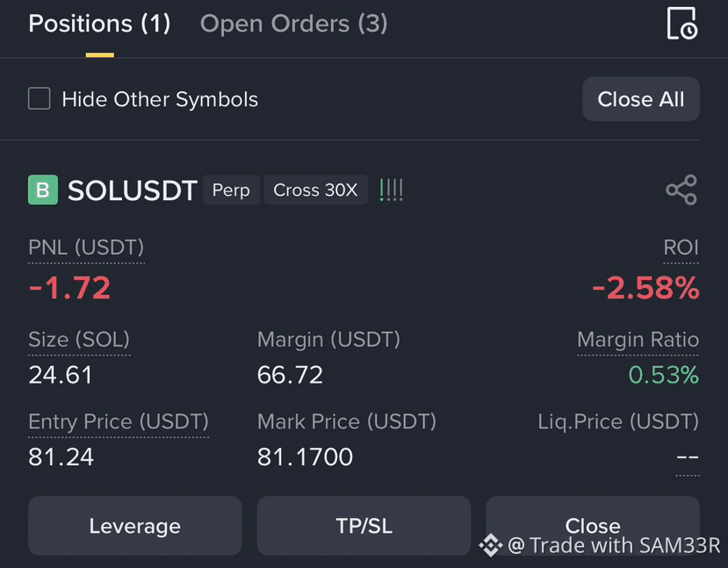Show the Margin Ratio tooltip
728x568 pixels.
tap(638, 340)
